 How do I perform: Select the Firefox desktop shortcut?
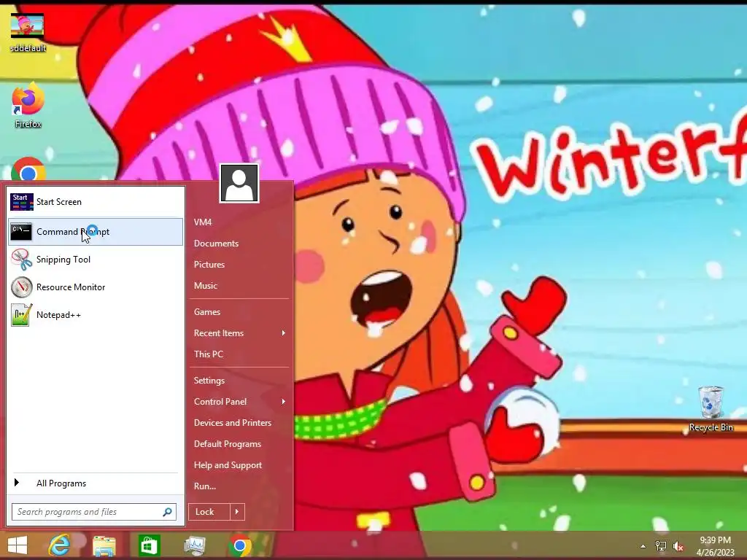[x=28, y=106]
